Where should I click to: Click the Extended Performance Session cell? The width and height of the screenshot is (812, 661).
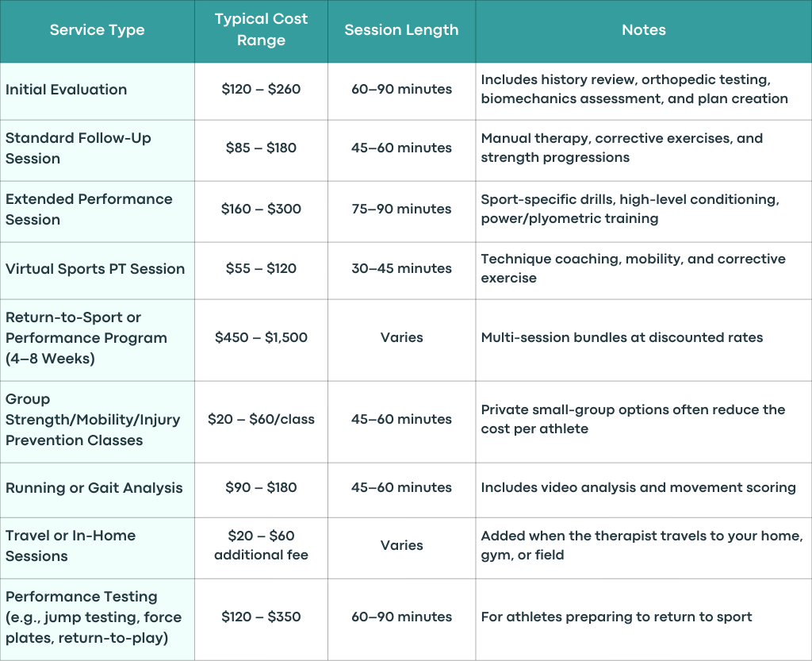[97, 211]
